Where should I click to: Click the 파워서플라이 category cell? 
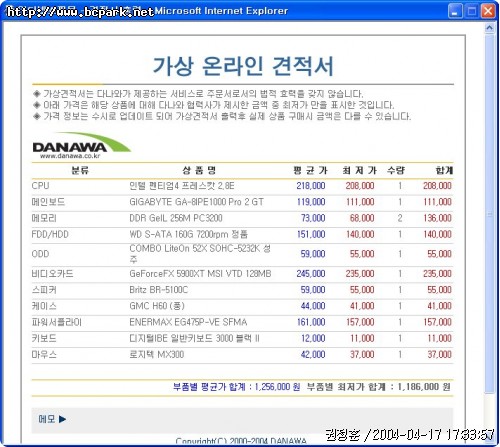(x=56, y=322)
